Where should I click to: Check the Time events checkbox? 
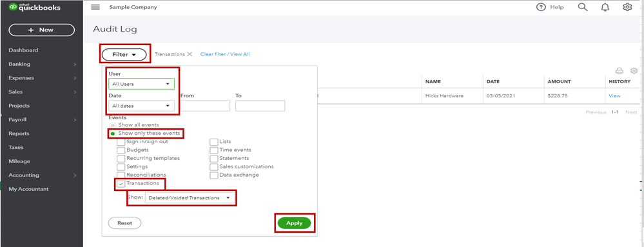[213, 150]
